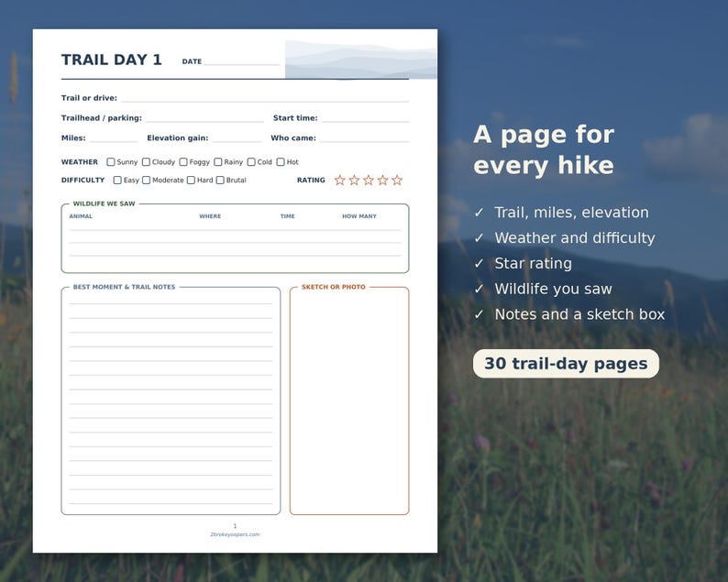Click the Sketch or Photo box
The height and width of the screenshot is (582, 728).
[349, 401]
